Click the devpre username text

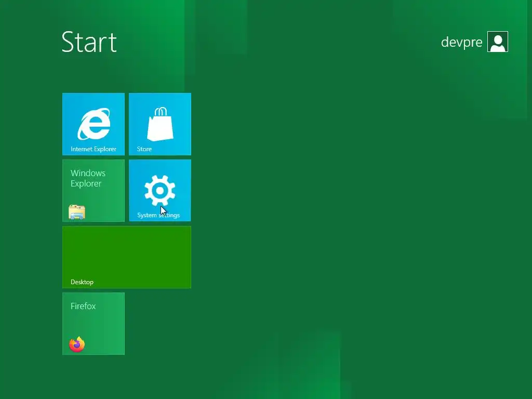tap(461, 42)
